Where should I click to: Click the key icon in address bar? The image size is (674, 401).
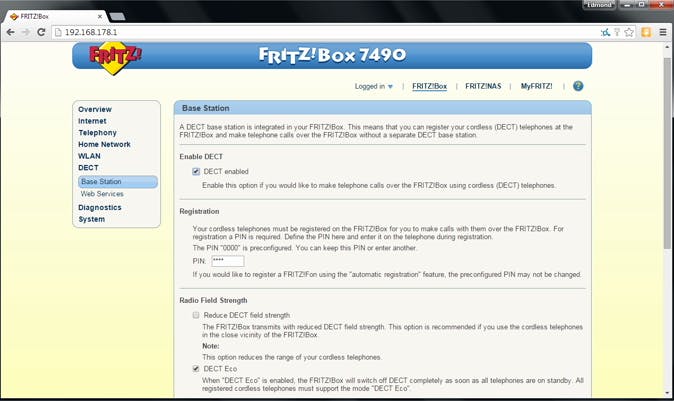(x=617, y=32)
